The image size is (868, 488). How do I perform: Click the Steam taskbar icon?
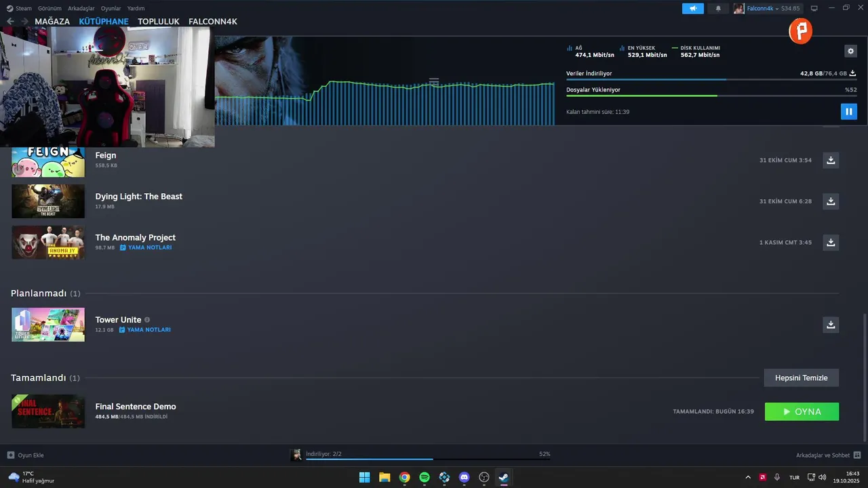point(504,477)
